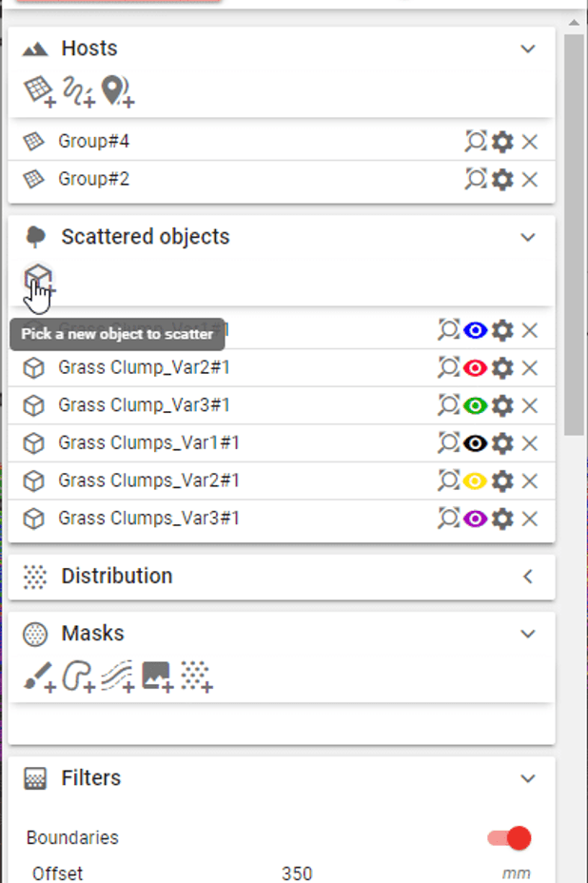Viewport: 588px width, 883px height.
Task: Collapse the Filters section
Action: 528,777
